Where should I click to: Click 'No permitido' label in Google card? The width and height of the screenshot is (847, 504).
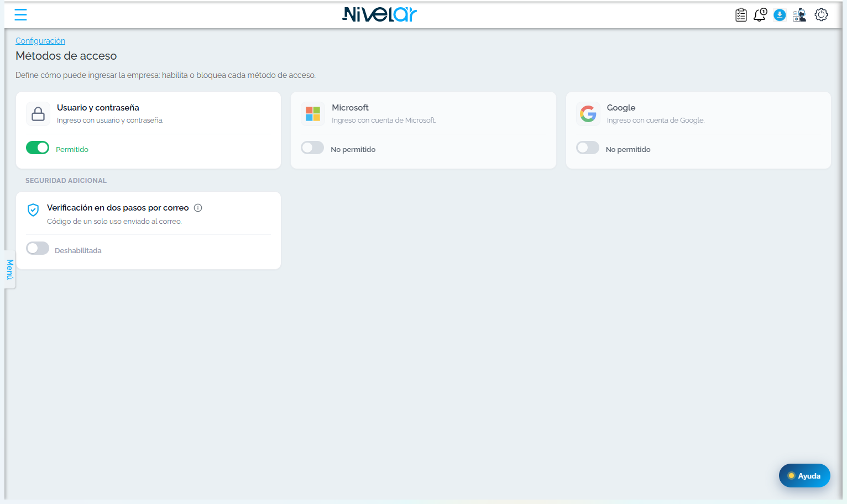pyautogui.click(x=628, y=149)
